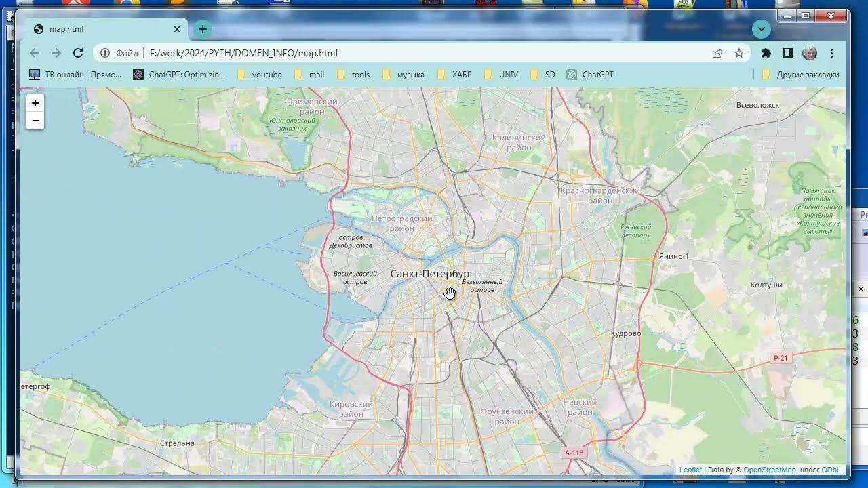Go back to the previous page
This screenshot has height=488, width=868.
click(x=35, y=53)
